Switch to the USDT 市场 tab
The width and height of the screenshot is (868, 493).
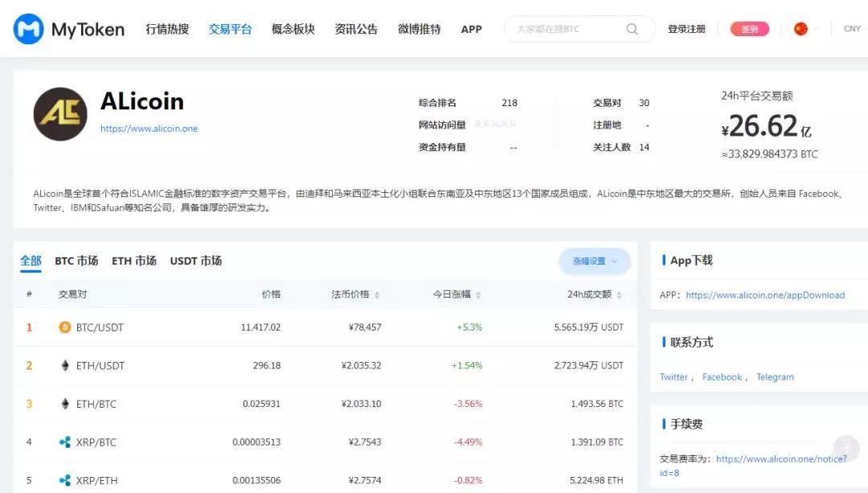coord(196,261)
